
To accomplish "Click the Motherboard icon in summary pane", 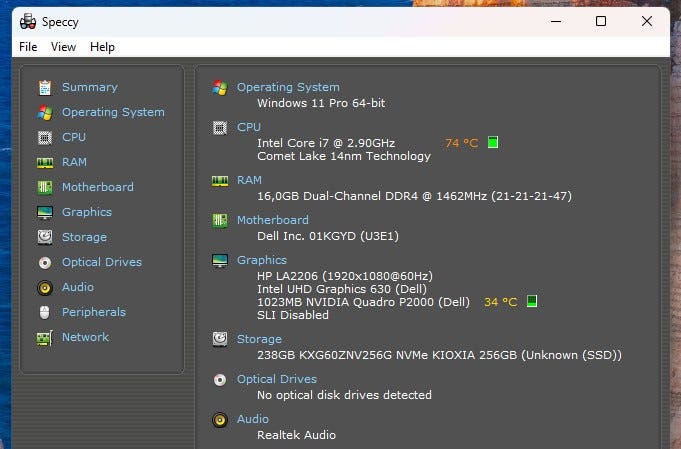I will click(220, 221).
